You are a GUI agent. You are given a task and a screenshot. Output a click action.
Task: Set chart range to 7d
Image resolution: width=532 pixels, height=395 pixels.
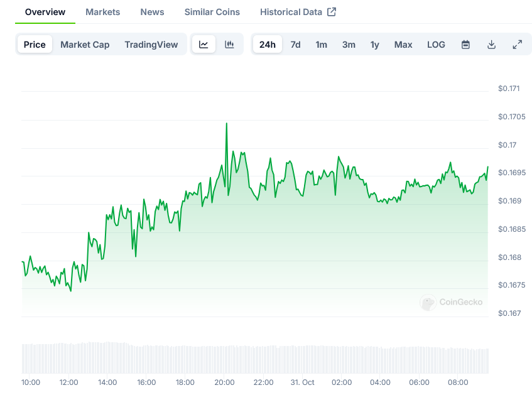295,45
